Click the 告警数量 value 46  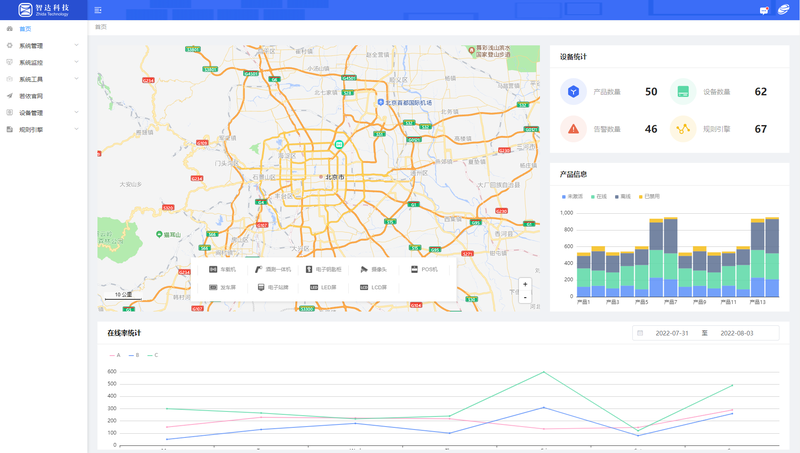[x=651, y=129]
